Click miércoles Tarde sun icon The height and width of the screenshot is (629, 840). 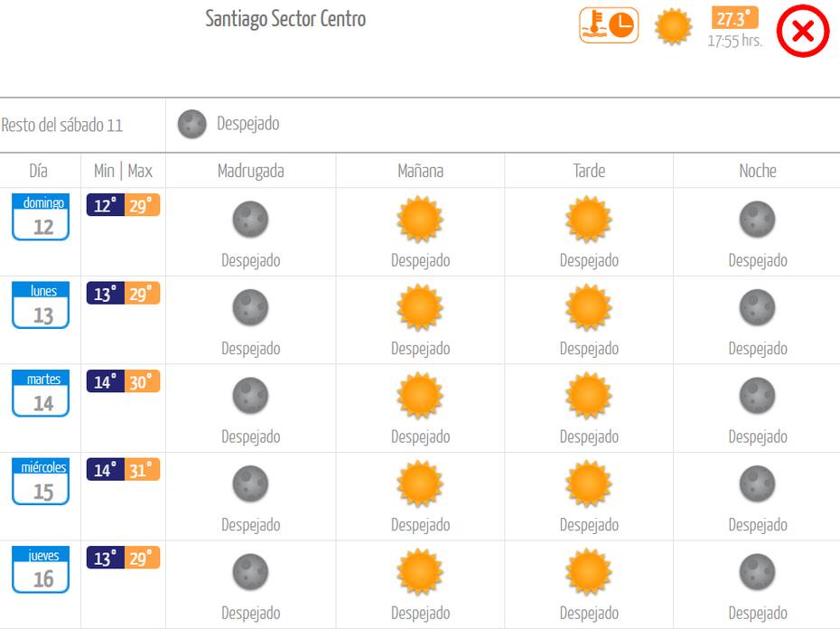pyautogui.click(x=589, y=483)
